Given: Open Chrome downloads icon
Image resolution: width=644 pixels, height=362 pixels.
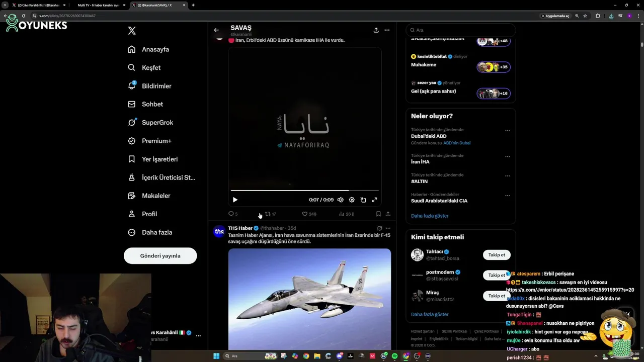Looking at the screenshot, I should [611, 16].
